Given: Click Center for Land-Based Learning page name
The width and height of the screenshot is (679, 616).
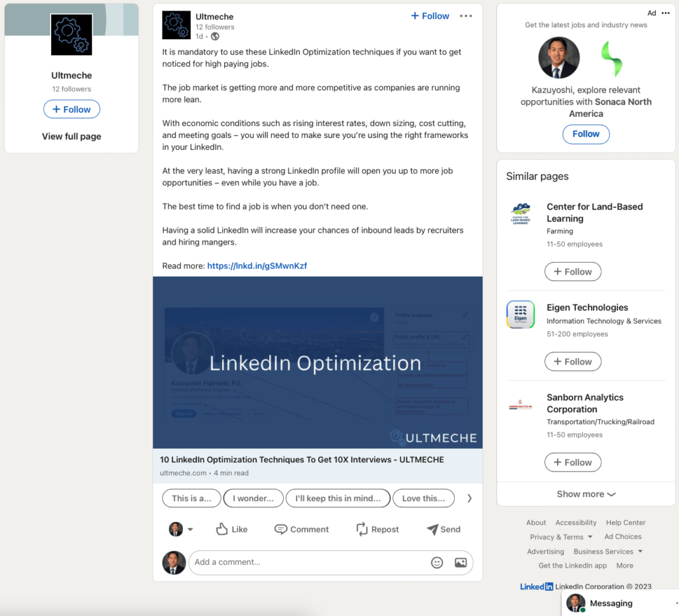Looking at the screenshot, I should [x=595, y=213].
